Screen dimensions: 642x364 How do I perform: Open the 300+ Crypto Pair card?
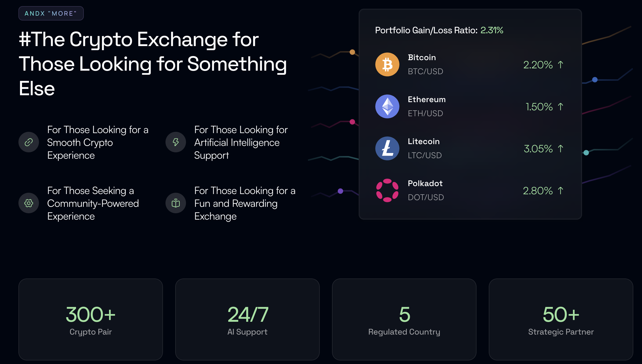click(91, 319)
